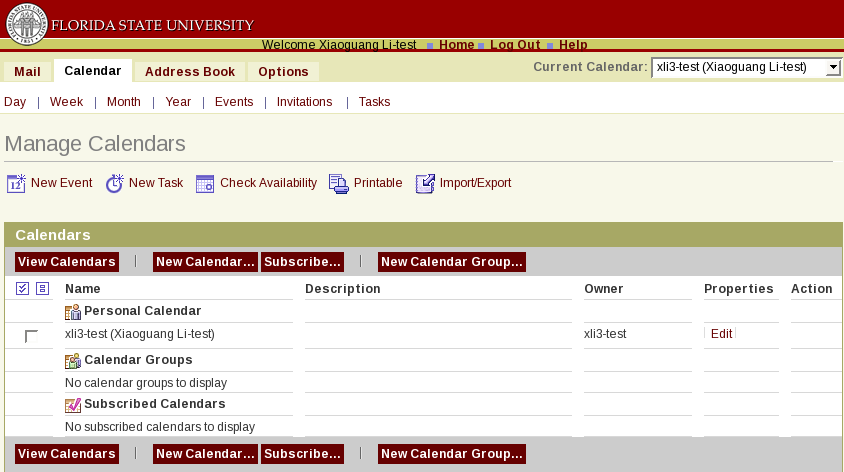Click the Calendar Groups section icon
This screenshot has width=844, height=472.
(x=73, y=361)
